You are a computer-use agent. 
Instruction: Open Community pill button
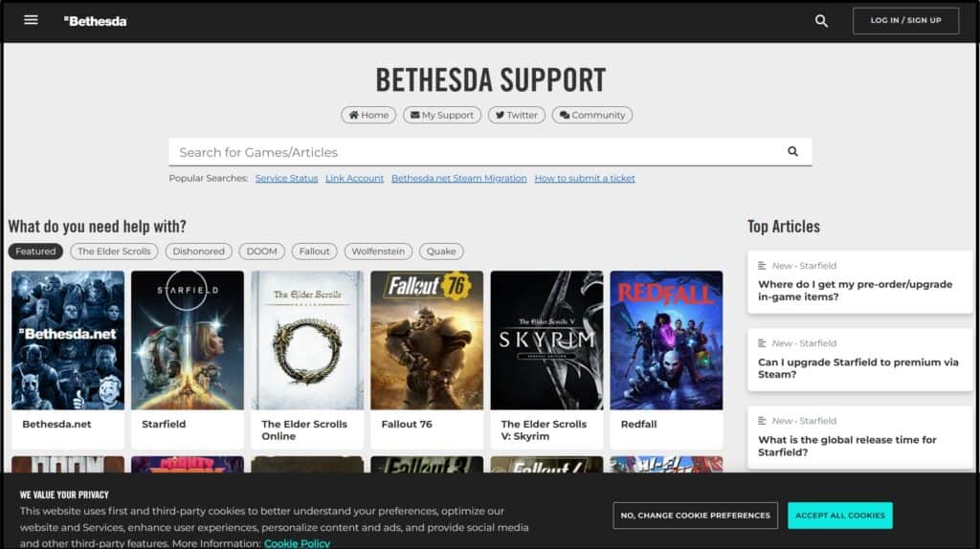pos(591,115)
